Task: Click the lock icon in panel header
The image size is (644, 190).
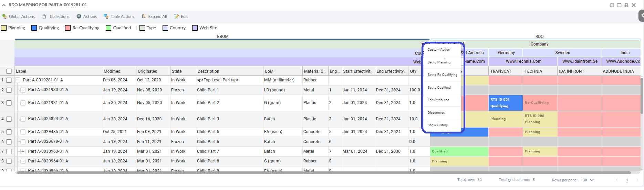Action: [x=626, y=5]
